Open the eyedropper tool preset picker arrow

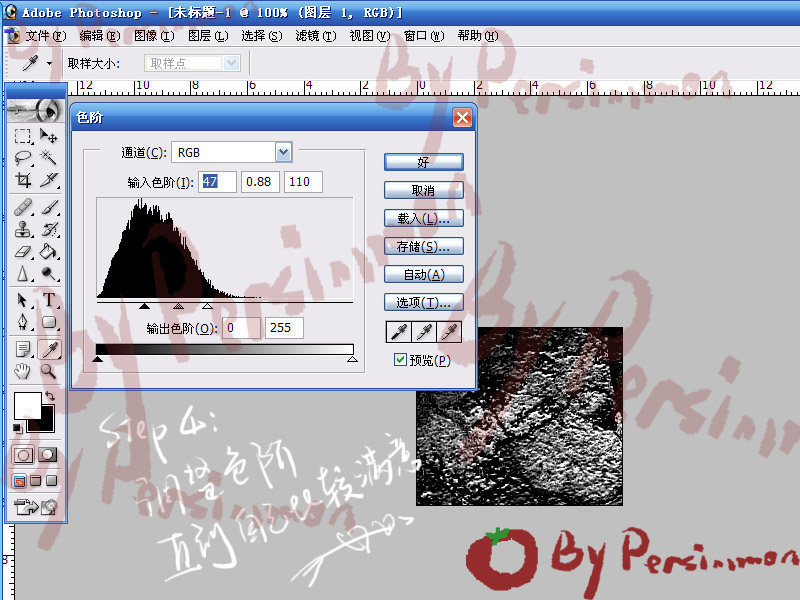pos(49,63)
